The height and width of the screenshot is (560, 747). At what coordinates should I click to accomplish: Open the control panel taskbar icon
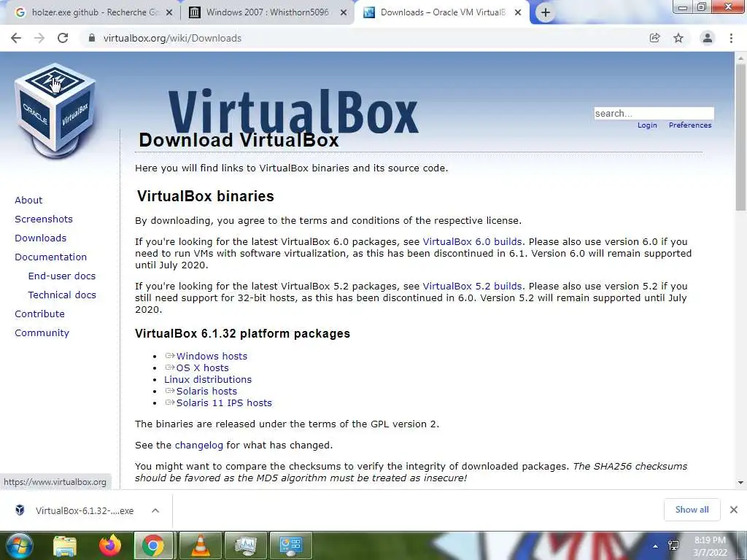tap(291, 545)
